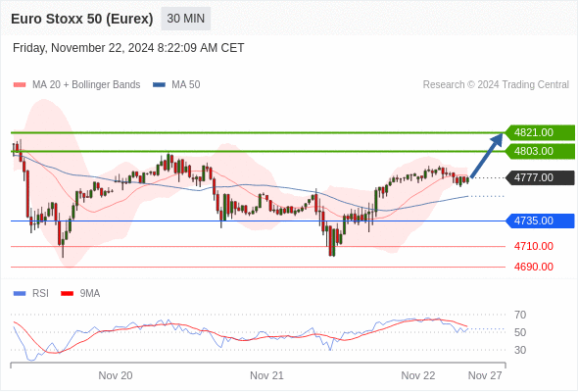The width and height of the screenshot is (578, 392).
Task: Click the 9MA red legend swatch
Action: pos(67,294)
